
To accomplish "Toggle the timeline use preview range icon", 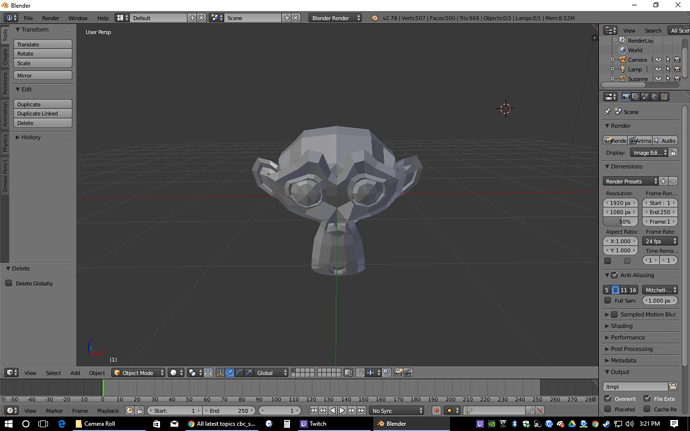I will (x=130, y=410).
